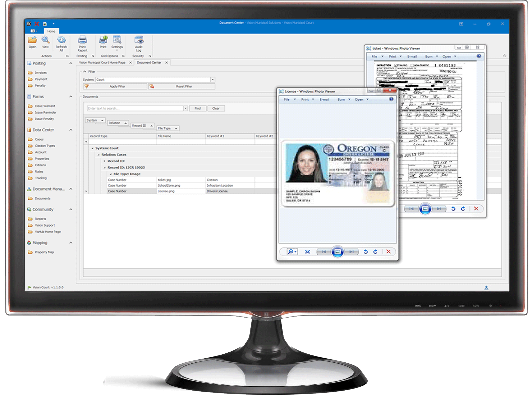Switch to Document Center tab
Screen dimensions: 532x395
click(149, 62)
